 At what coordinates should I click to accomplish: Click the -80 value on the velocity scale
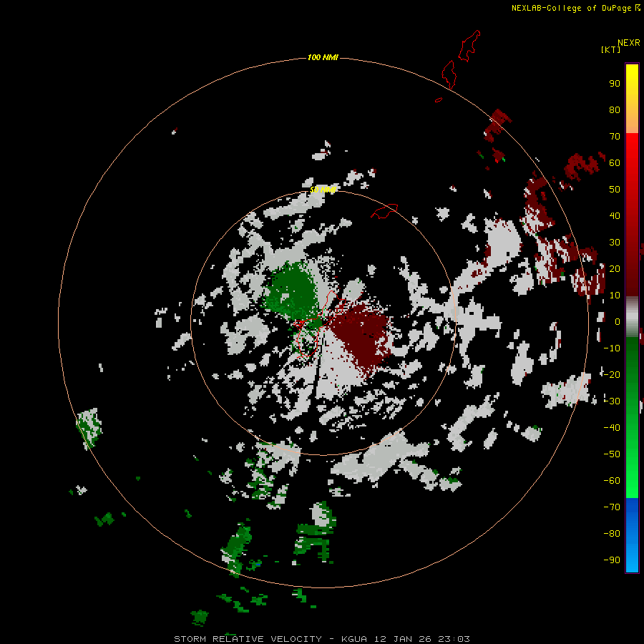(612, 534)
